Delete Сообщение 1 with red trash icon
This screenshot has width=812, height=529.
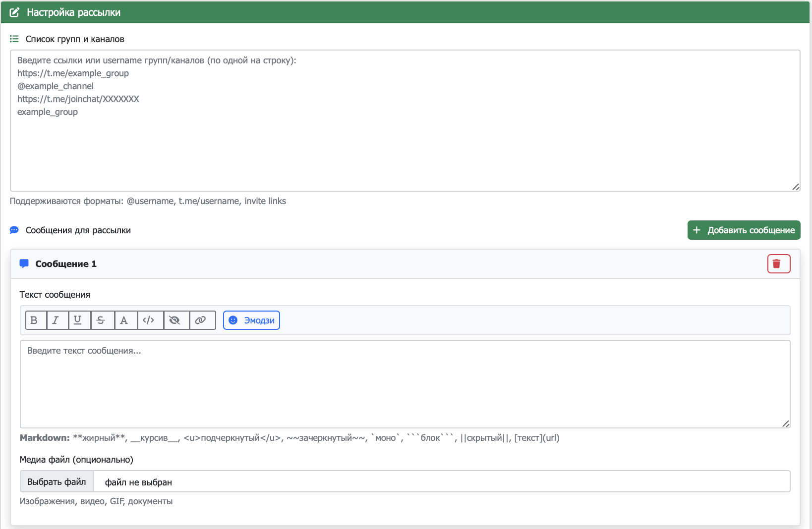pyautogui.click(x=778, y=264)
